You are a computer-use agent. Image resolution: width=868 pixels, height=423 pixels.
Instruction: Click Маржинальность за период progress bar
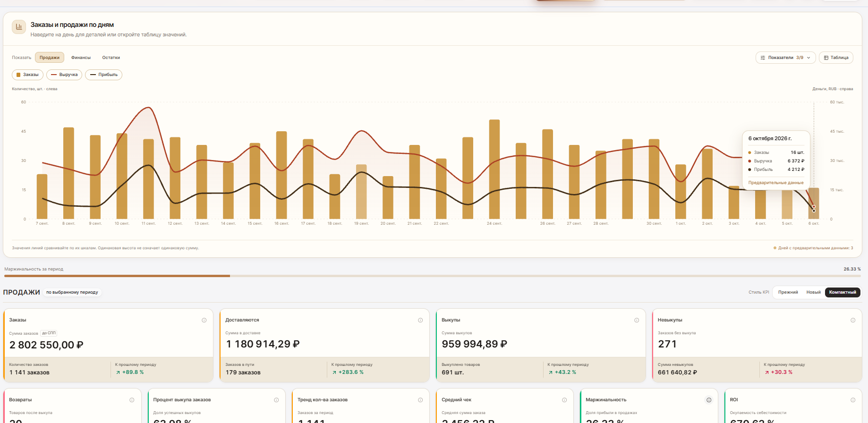click(x=432, y=276)
